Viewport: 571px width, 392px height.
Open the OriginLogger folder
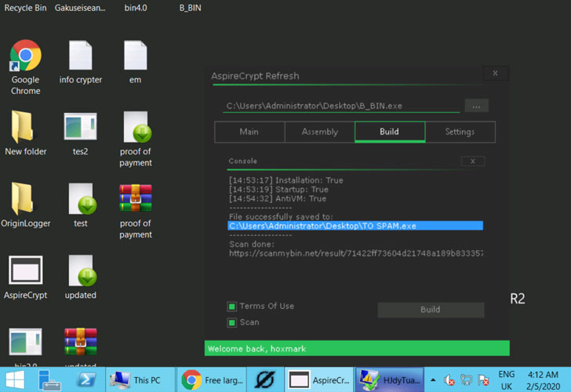pos(23,198)
